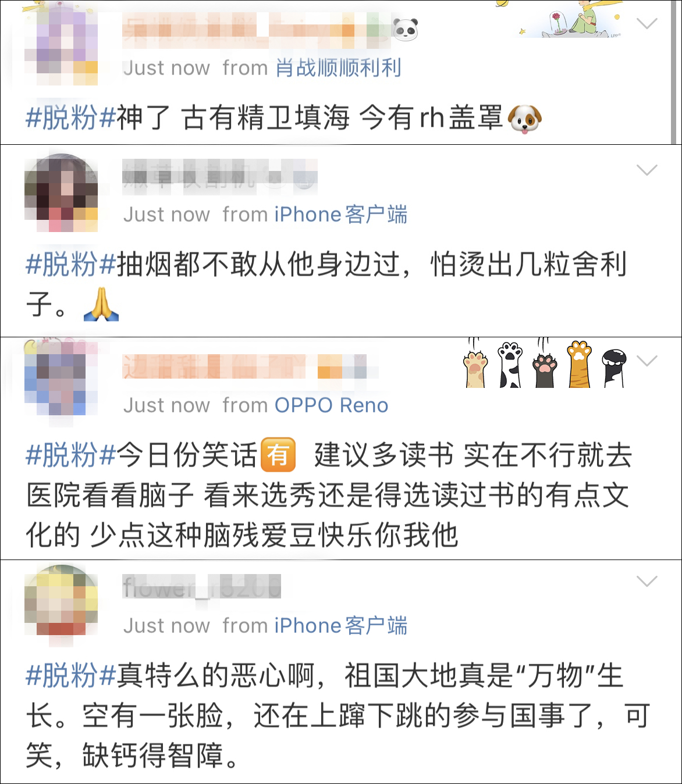Tap the dog face emoji
The image size is (682, 784).
(524, 119)
